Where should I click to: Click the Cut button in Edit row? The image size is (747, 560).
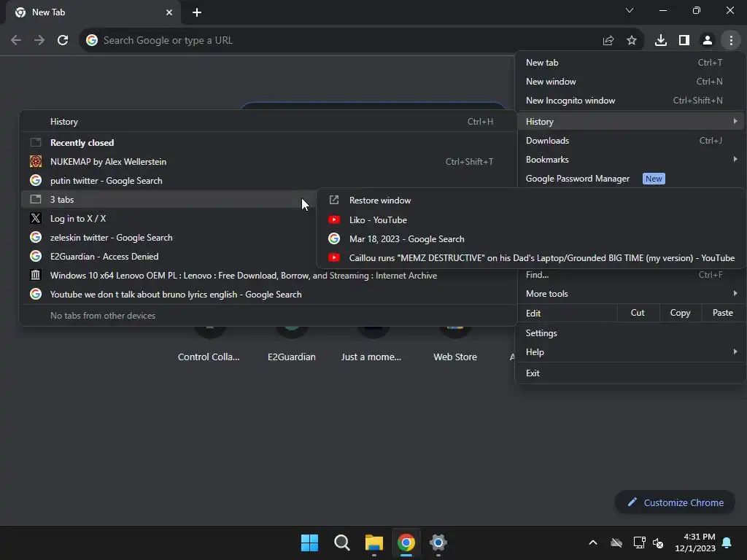[638, 313]
